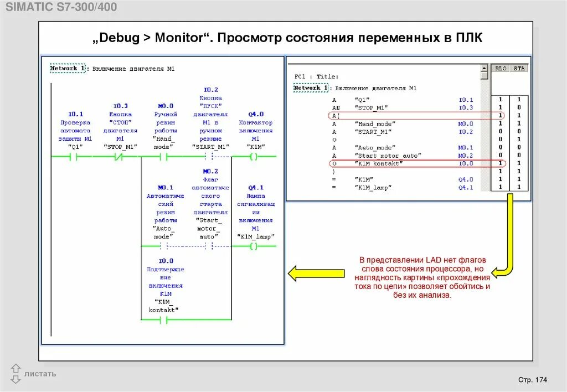Click the RLO value on the "START_M1" row
The image size is (567, 392).
tap(501, 131)
